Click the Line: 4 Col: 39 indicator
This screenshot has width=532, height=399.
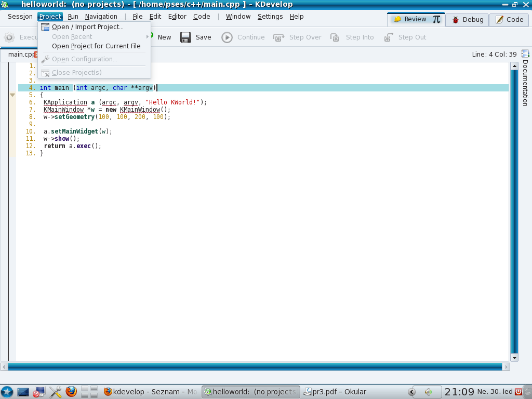pos(494,54)
